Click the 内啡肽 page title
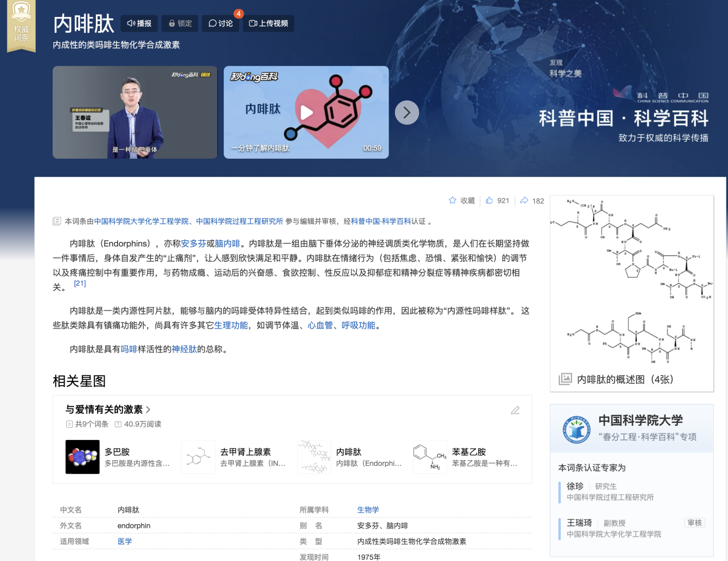 [84, 23]
